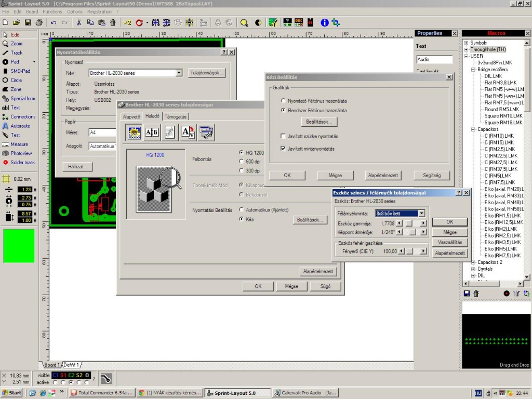Image resolution: width=532 pixels, height=399 pixels.
Task: Delete selection with trash can icon
Action: (113, 23)
